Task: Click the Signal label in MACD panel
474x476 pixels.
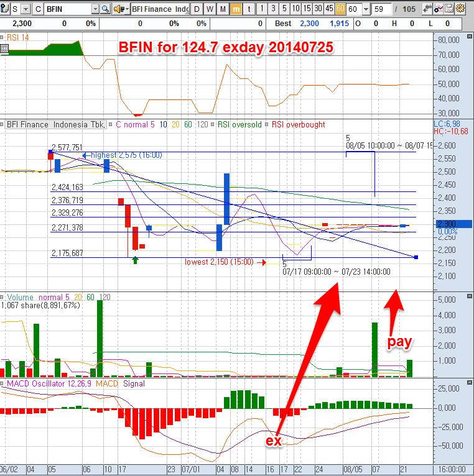Action: pyautogui.click(x=134, y=383)
